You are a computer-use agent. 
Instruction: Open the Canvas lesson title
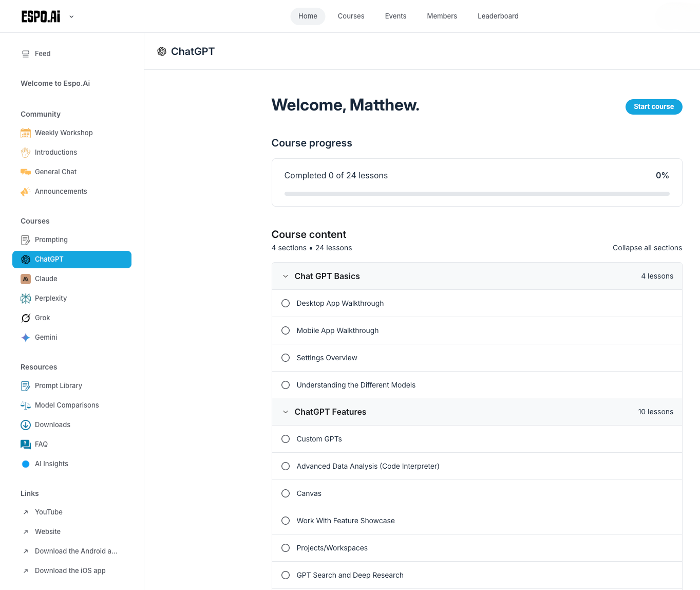tap(309, 493)
